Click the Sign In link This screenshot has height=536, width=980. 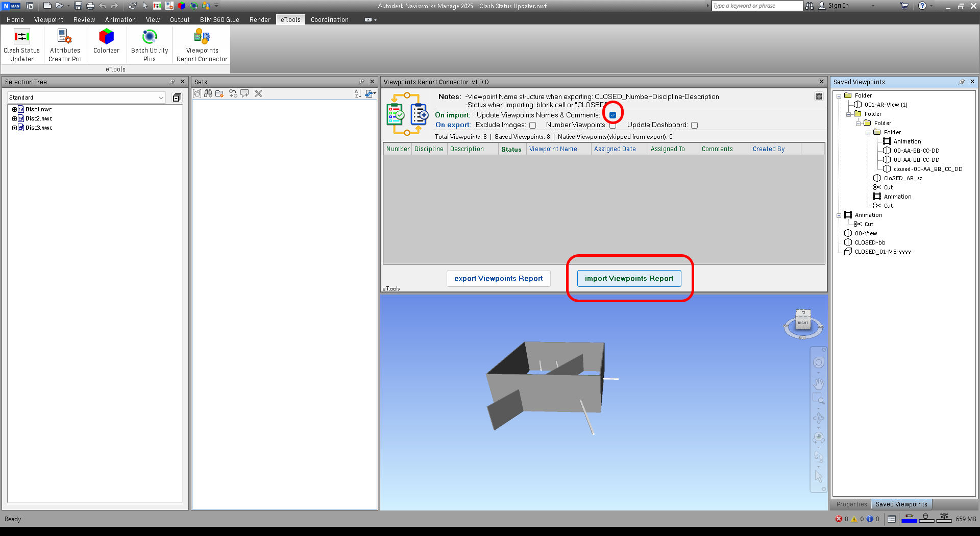pos(838,6)
